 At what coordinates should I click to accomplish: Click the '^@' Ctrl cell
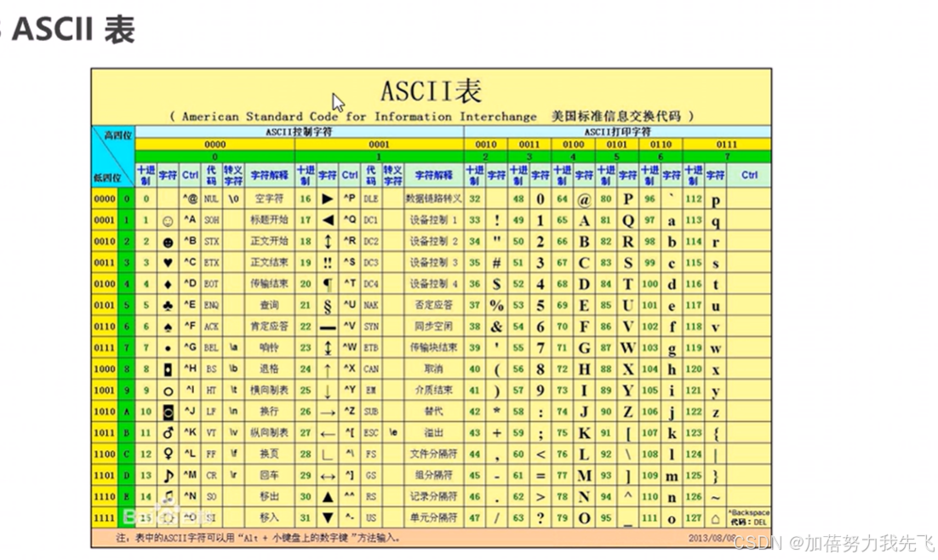(190, 198)
